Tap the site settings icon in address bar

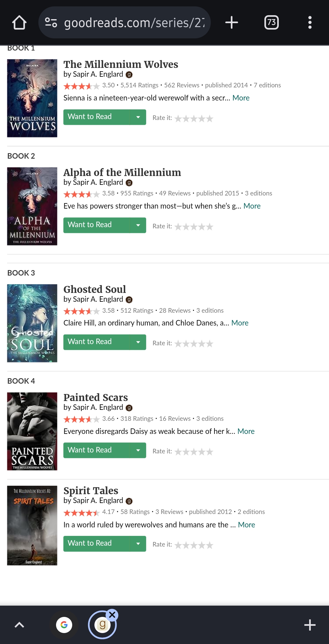pos(51,23)
